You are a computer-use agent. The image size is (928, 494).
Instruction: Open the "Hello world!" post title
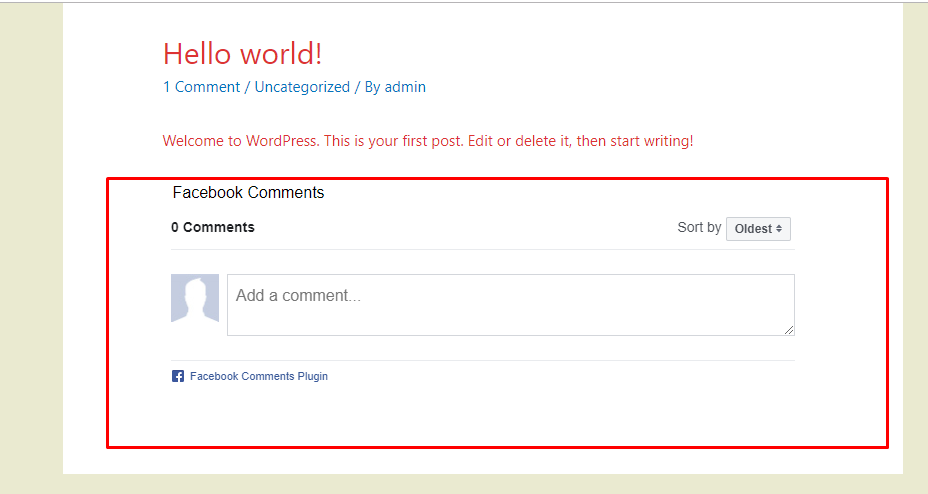pos(243,54)
